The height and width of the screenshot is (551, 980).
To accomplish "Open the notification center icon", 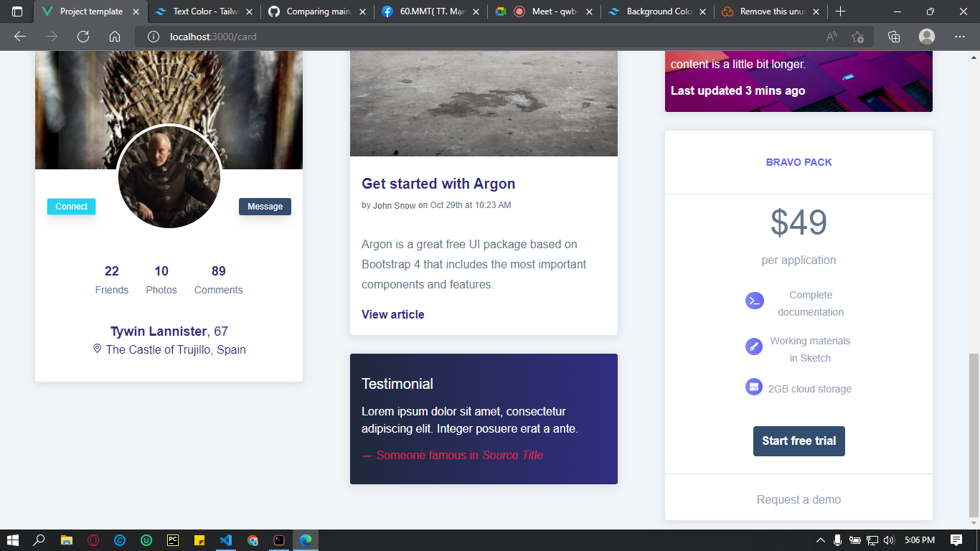I will [x=956, y=540].
